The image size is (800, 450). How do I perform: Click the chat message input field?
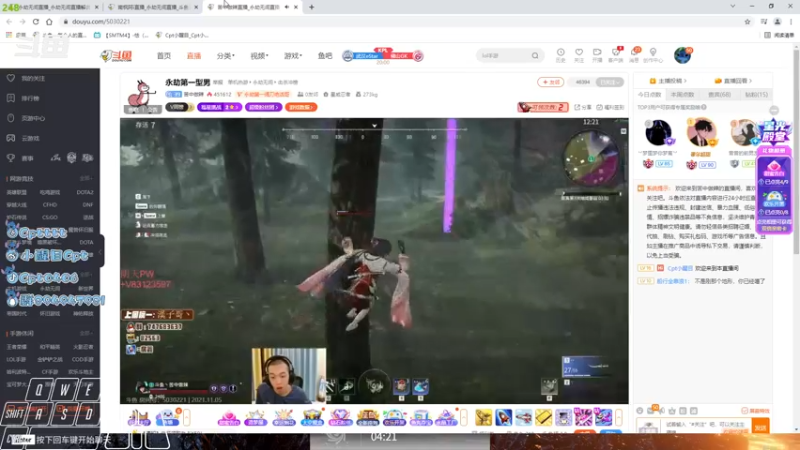coord(707,427)
